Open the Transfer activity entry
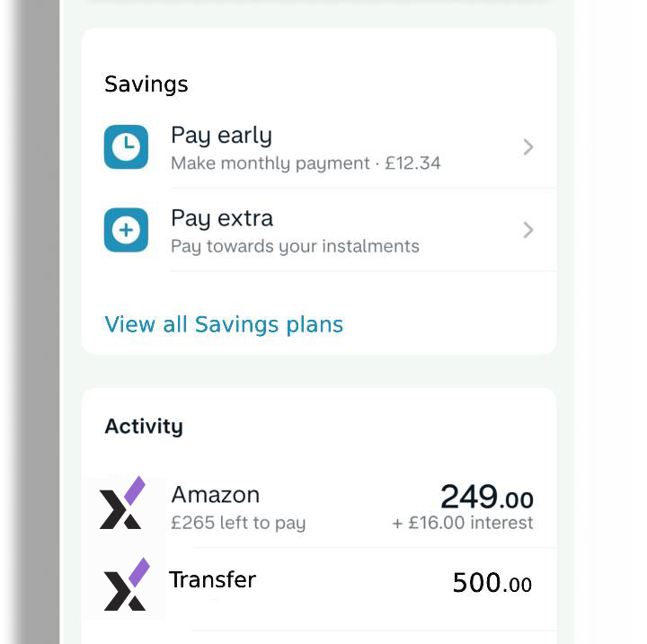The height and width of the screenshot is (644, 647). coord(318,589)
